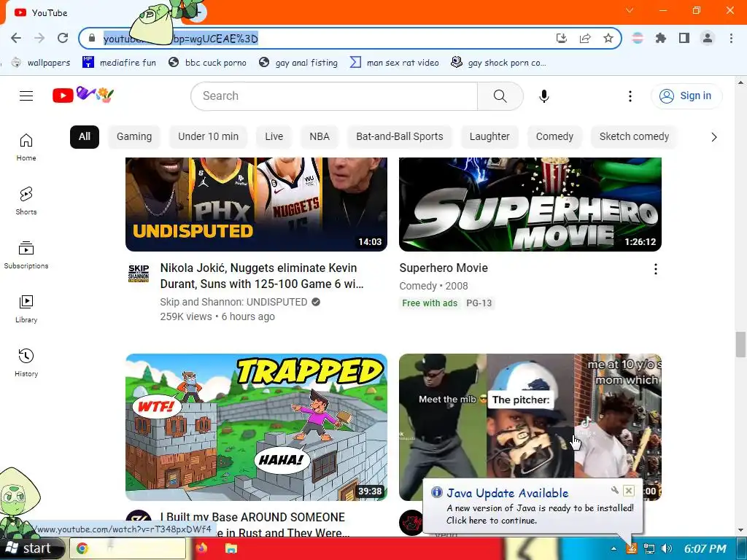
Task: Open the mediafire fun bookmark
Action: 119,63
